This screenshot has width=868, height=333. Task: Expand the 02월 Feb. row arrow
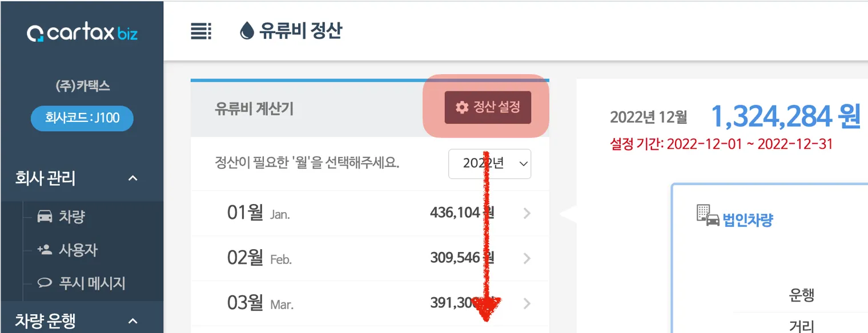pos(527,259)
